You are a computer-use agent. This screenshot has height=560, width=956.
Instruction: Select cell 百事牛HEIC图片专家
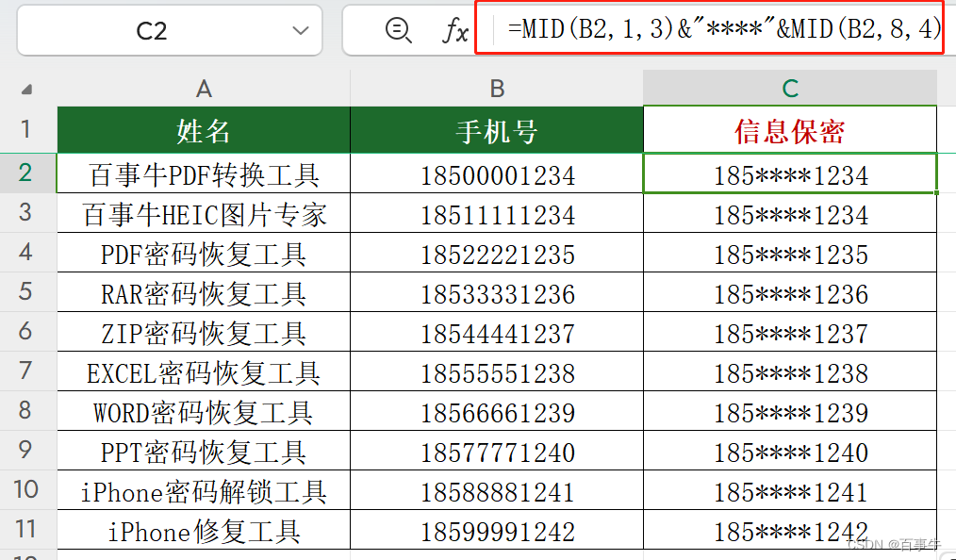click(x=204, y=213)
